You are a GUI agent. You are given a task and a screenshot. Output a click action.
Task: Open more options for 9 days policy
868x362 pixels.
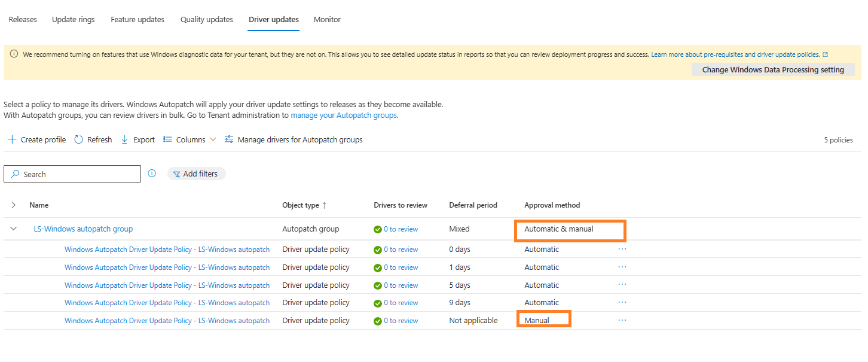pos(622,302)
